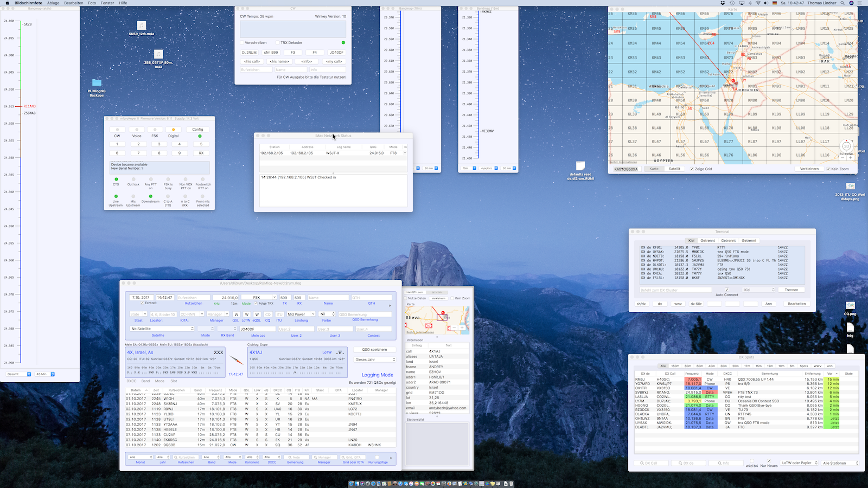Click the compass needle in logging window
The image size is (868, 488).
(x=237, y=360)
